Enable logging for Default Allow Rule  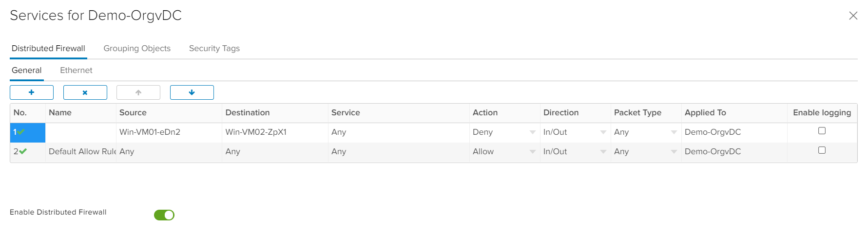[x=822, y=150]
